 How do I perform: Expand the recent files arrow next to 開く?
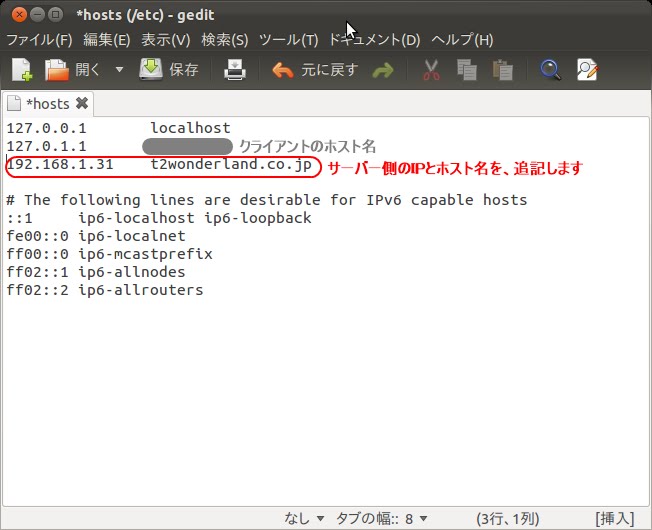coord(119,69)
